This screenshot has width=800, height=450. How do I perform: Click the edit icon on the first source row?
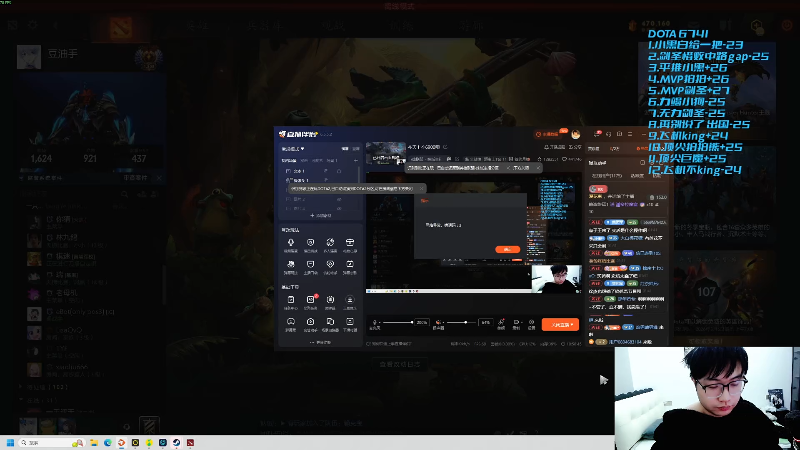[x=326, y=171]
